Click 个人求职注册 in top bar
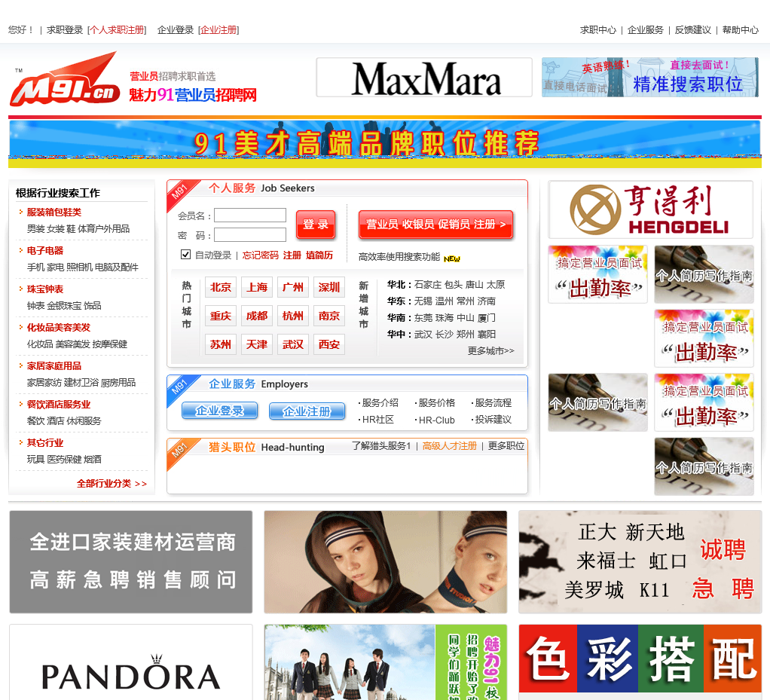 coord(116,30)
